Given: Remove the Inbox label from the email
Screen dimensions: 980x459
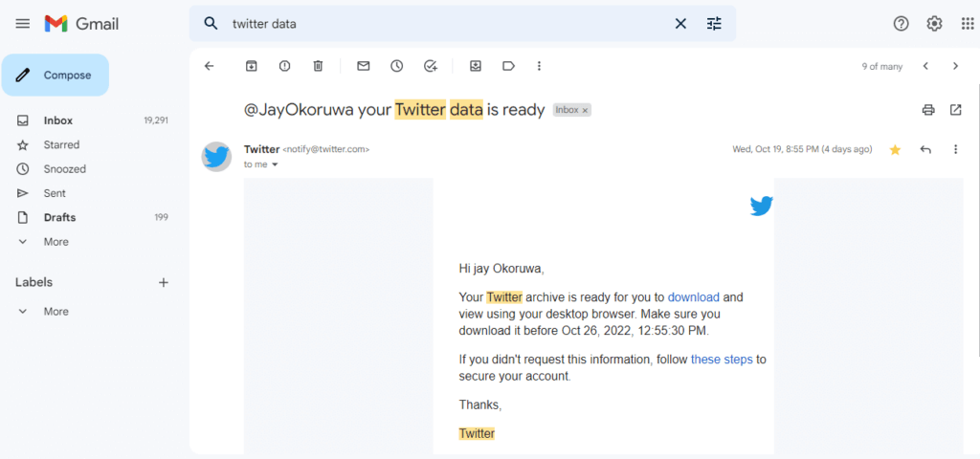Looking at the screenshot, I should [585, 111].
